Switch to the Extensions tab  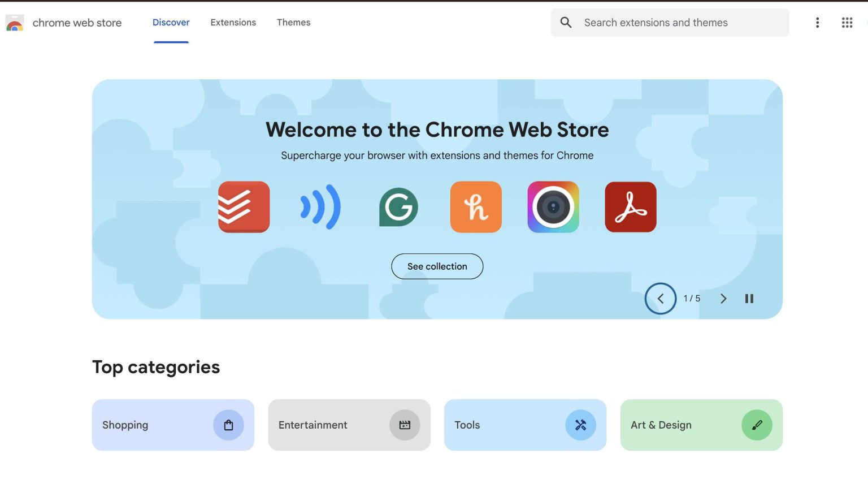[233, 22]
